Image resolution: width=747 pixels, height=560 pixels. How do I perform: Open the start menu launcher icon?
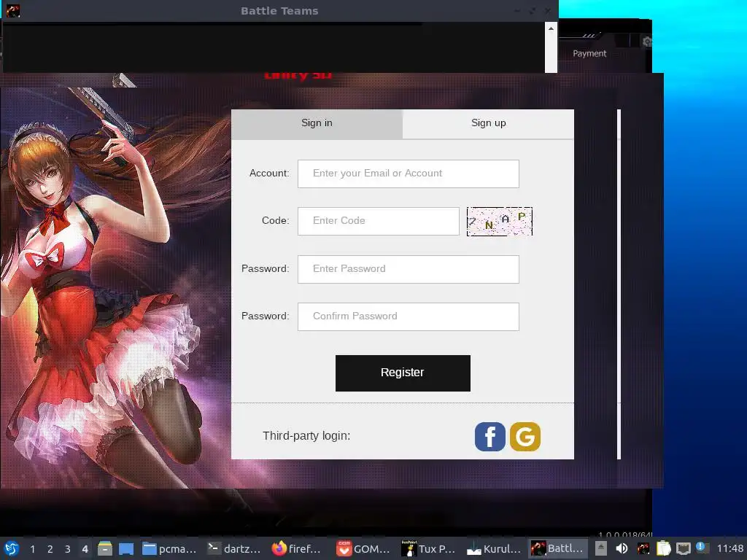coord(12,548)
